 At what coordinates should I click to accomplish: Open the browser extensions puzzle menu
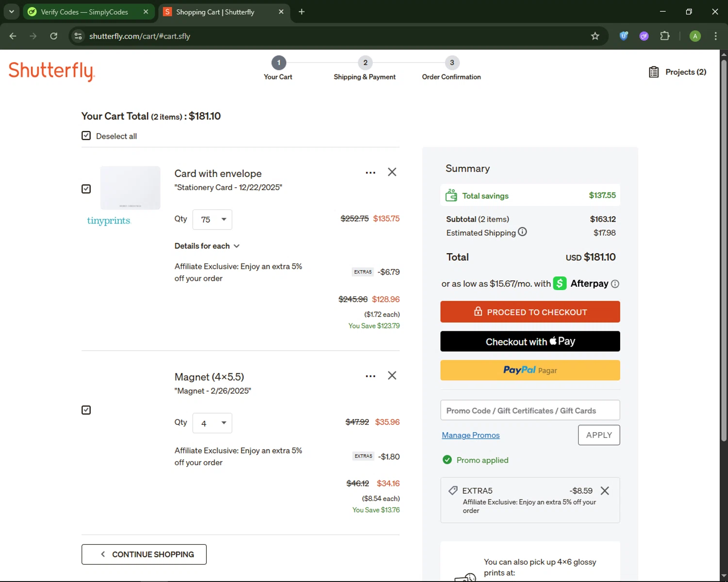click(665, 36)
